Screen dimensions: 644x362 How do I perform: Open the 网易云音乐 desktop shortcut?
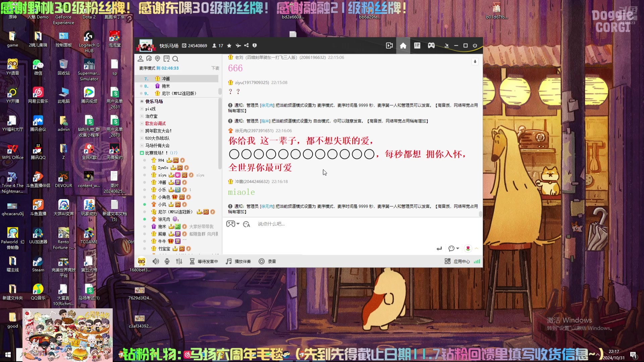click(x=38, y=96)
